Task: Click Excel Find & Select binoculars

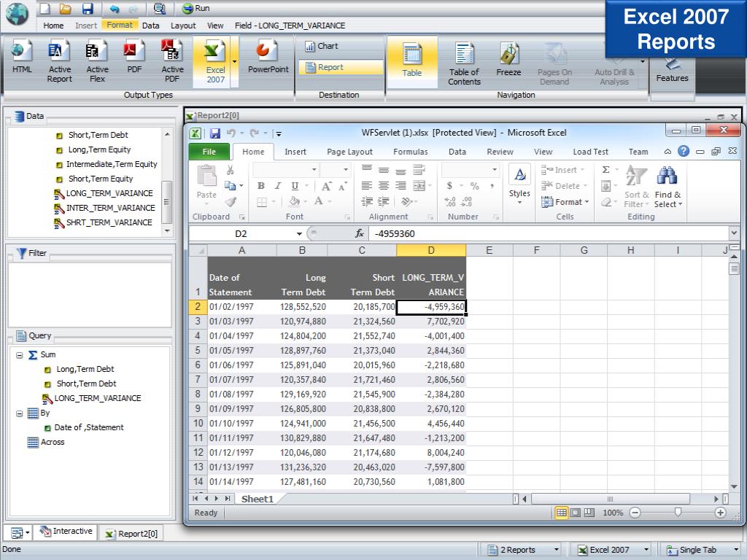Action: pyautogui.click(x=667, y=187)
